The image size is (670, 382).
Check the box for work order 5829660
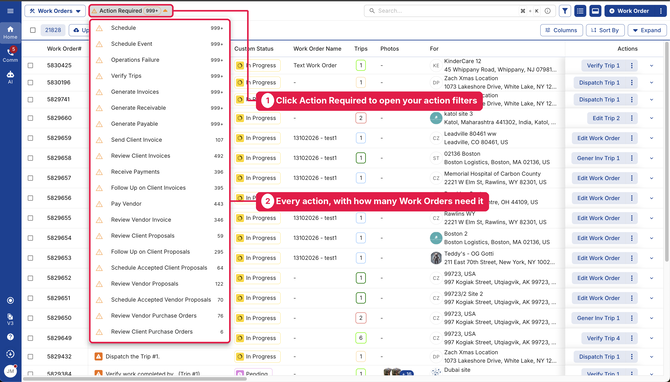[30, 118]
